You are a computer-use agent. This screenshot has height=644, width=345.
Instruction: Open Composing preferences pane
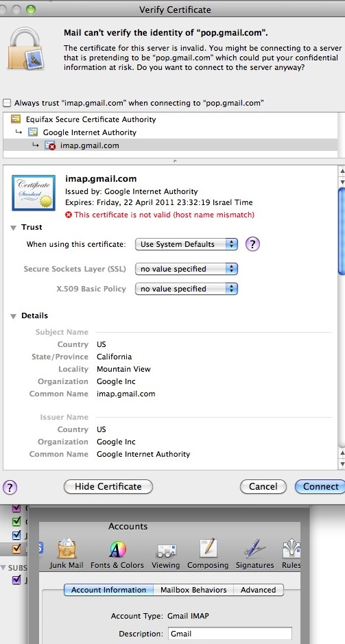click(x=208, y=554)
